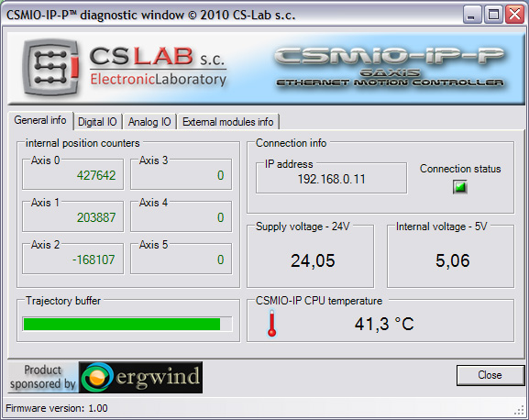Click the CSMIO-IP-P 6 axis banner logo
This screenshot has height=420, width=529.
[x=390, y=67]
